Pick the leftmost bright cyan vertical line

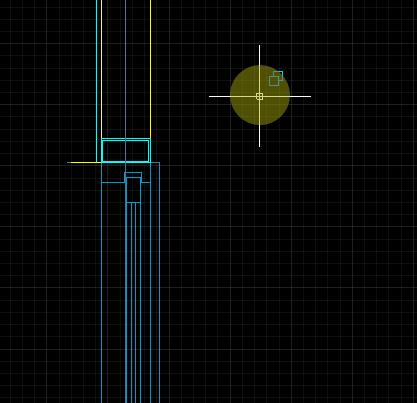pos(96,81)
